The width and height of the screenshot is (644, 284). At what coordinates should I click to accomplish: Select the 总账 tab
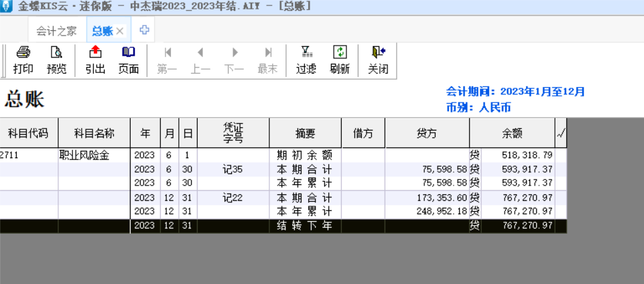pos(102,31)
